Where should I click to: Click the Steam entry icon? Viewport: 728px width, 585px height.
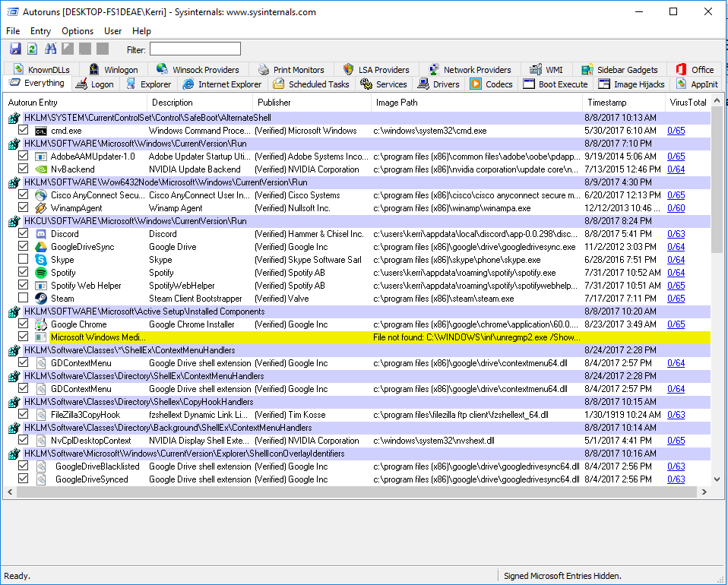41,299
